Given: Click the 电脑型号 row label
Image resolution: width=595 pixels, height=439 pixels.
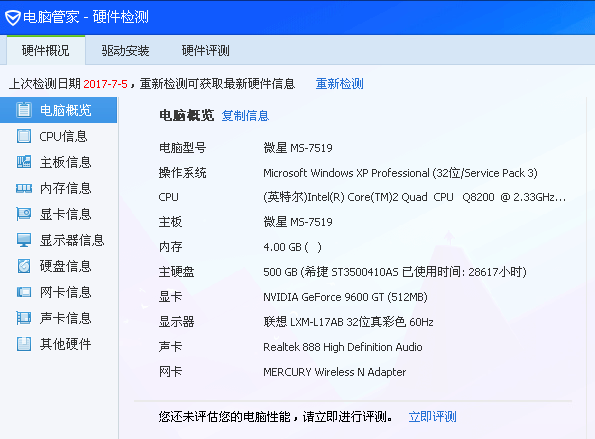Looking at the screenshot, I should 183,148.
